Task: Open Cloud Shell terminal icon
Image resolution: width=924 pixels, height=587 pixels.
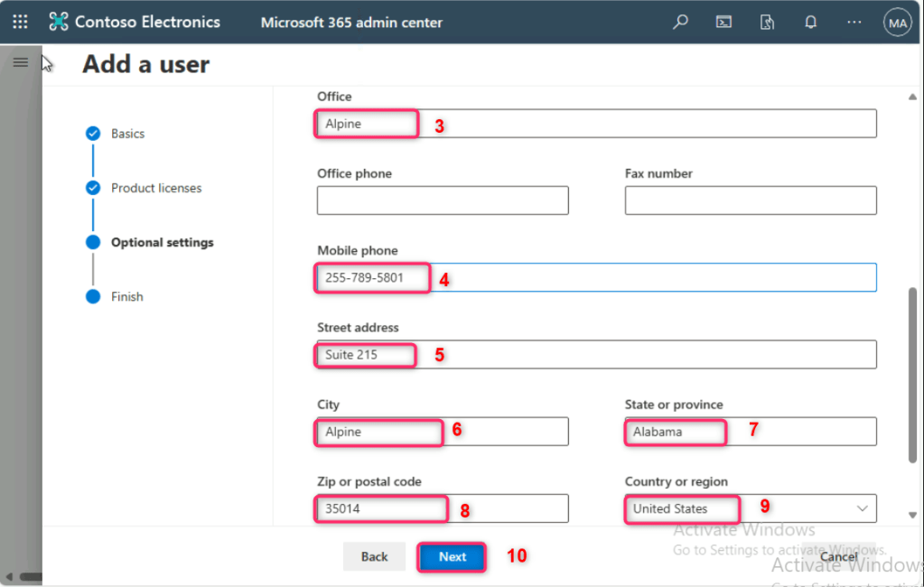Action: coord(723,22)
